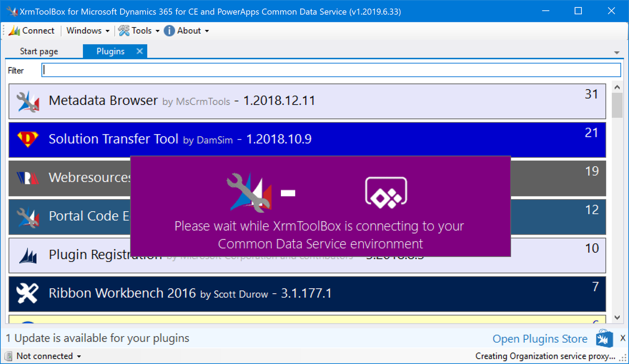
Task: Click the Portal Code Editor plugin icon
Action: tap(28, 216)
